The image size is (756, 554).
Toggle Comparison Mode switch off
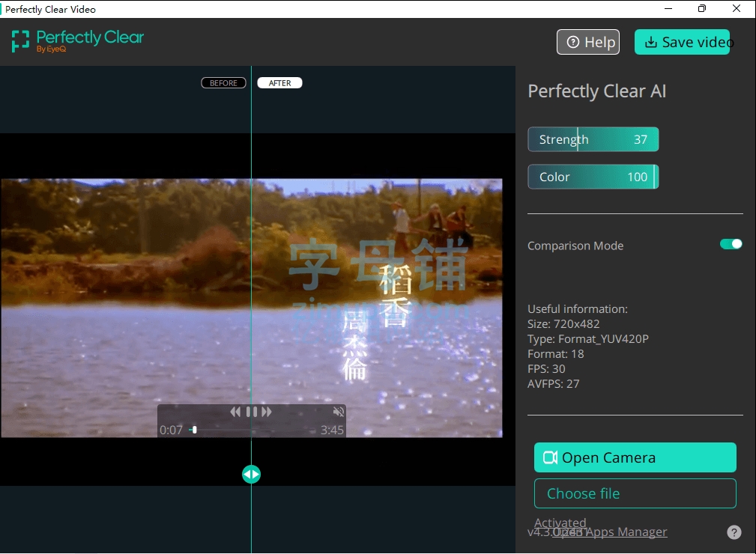[x=731, y=244]
